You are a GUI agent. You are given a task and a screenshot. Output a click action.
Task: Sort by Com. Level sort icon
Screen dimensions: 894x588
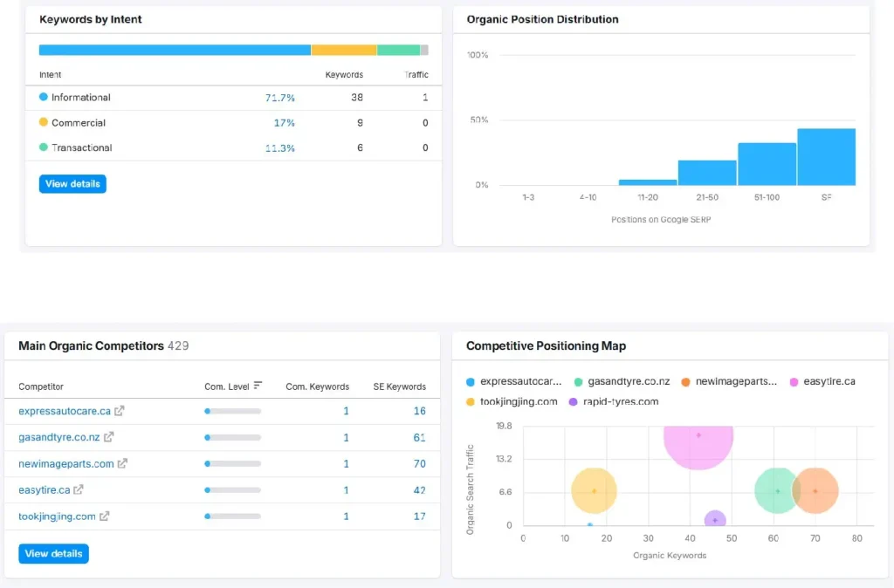point(258,386)
